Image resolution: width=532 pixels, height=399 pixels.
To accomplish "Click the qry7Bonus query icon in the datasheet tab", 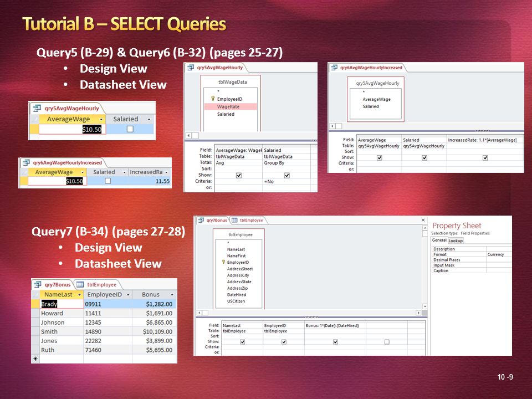I will tap(38, 284).
